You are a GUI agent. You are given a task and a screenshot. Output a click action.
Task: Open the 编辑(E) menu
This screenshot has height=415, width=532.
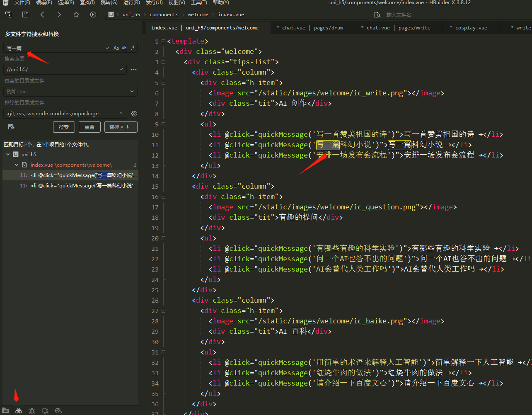pos(44,2)
